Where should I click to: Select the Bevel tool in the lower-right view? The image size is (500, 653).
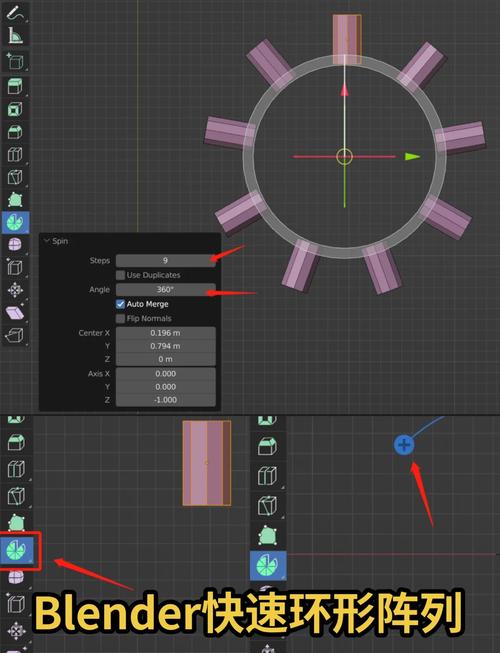click(268, 446)
